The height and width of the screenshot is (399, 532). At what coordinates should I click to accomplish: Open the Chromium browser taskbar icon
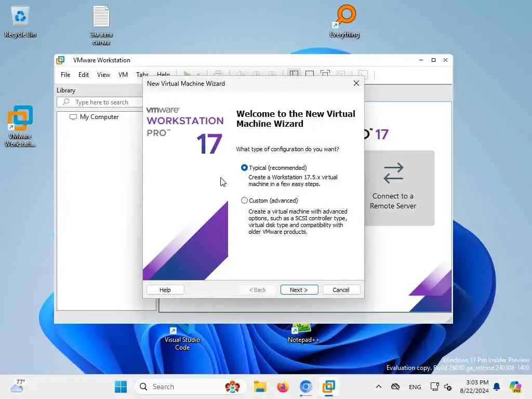[x=305, y=387]
